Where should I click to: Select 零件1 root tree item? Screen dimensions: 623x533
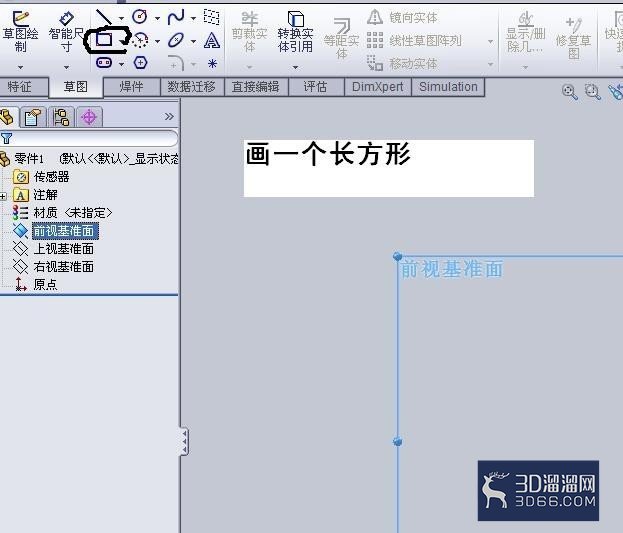pos(89,159)
